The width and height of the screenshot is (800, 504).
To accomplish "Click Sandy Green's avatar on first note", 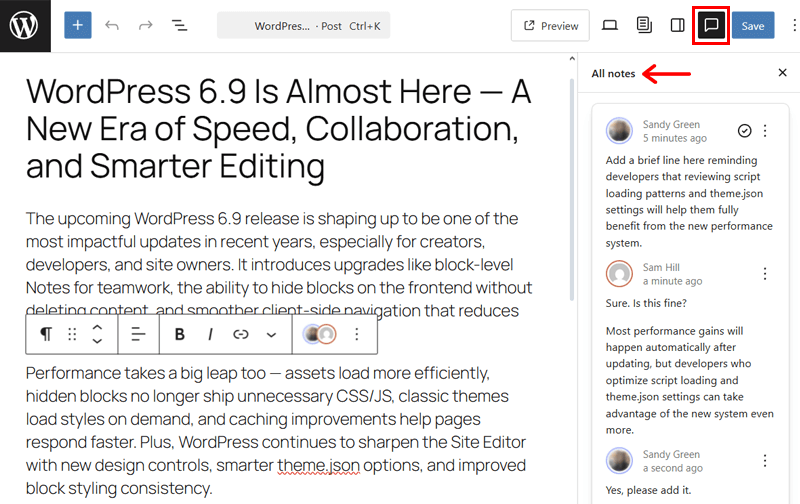I will click(x=619, y=131).
